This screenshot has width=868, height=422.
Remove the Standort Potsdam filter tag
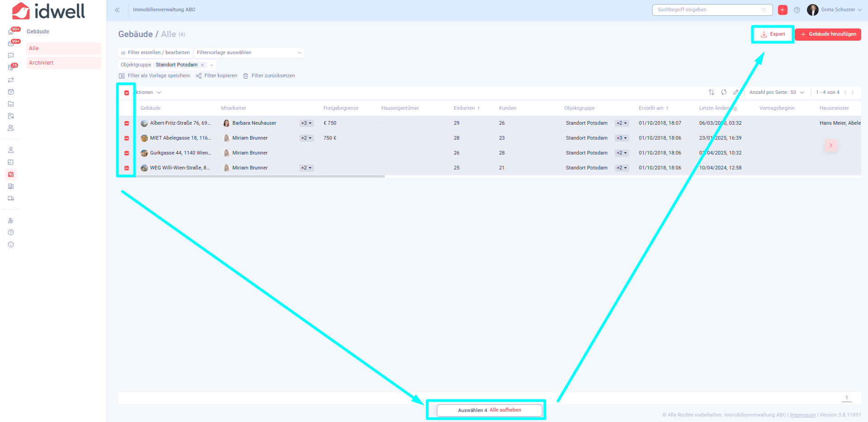[202, 65]
